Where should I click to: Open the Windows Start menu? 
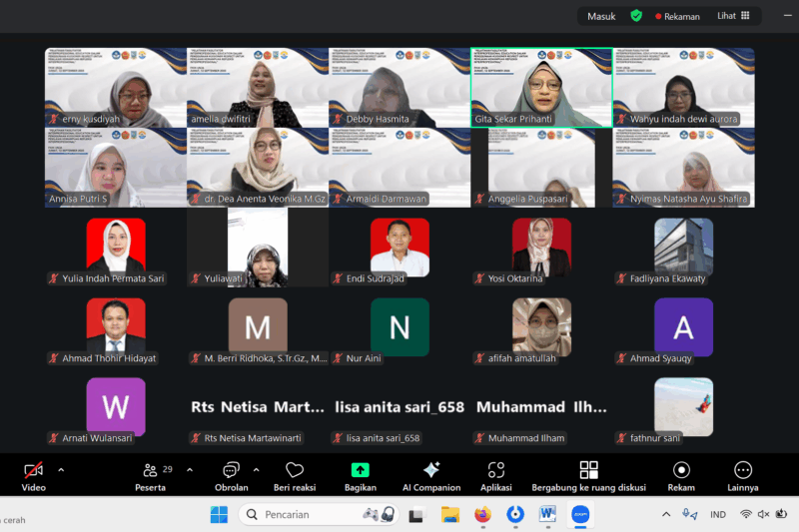(x=219, y=515)
